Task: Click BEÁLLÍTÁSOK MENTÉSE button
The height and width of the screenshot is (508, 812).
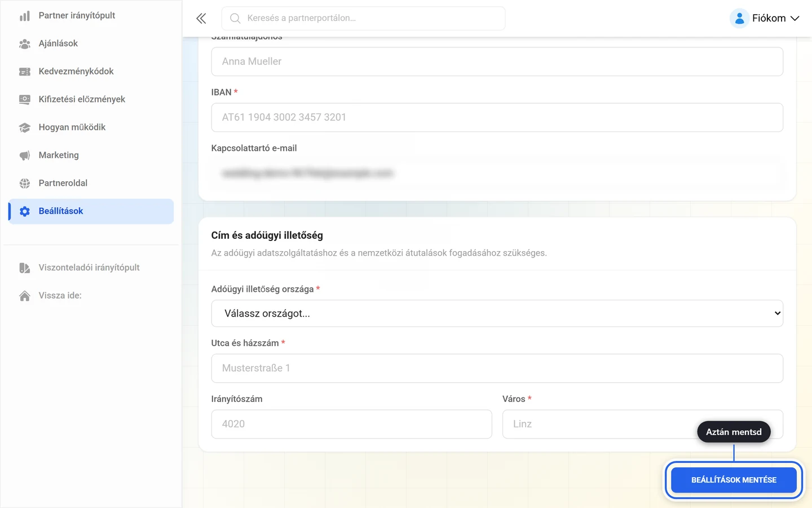Action: click(734, 480)
